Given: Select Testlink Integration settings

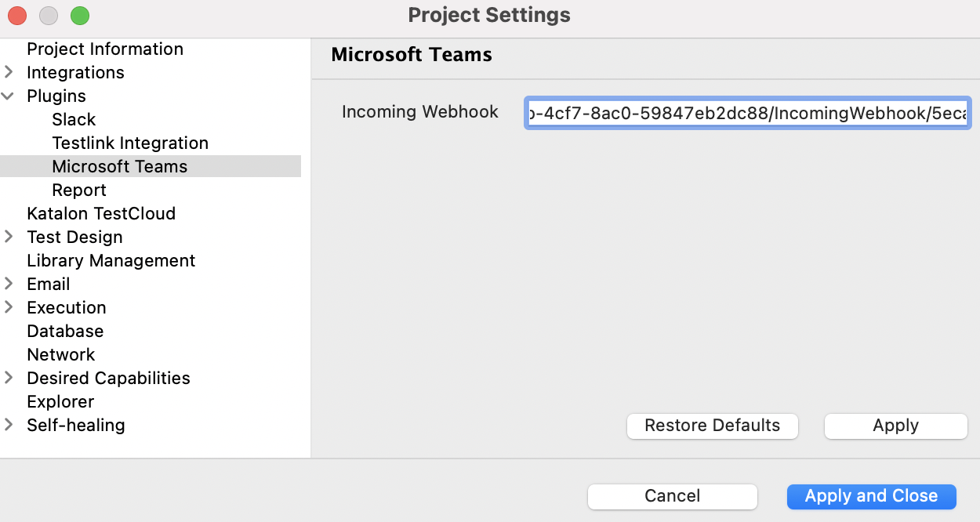Looking at the screenshot, I should click(x=130, y=143).
